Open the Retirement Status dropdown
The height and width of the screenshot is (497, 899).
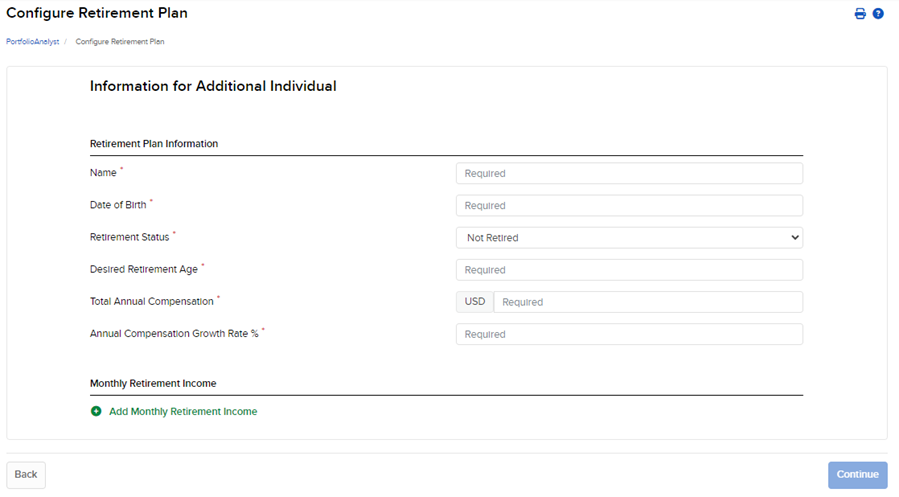[629, 238]
